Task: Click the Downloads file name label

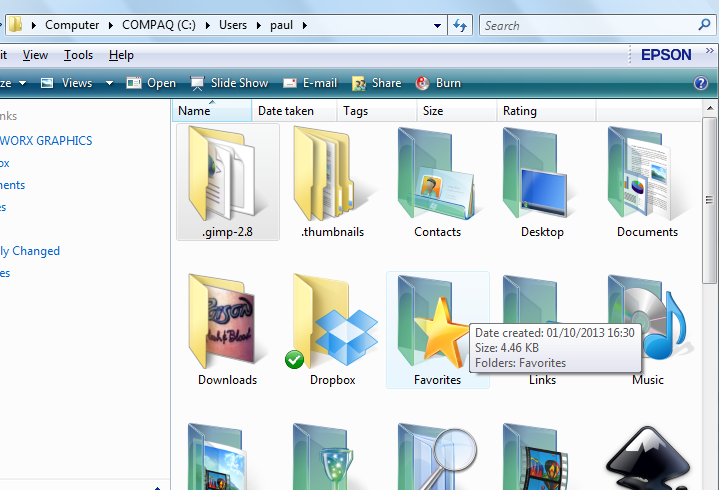Action: click(x=227, y=380)
